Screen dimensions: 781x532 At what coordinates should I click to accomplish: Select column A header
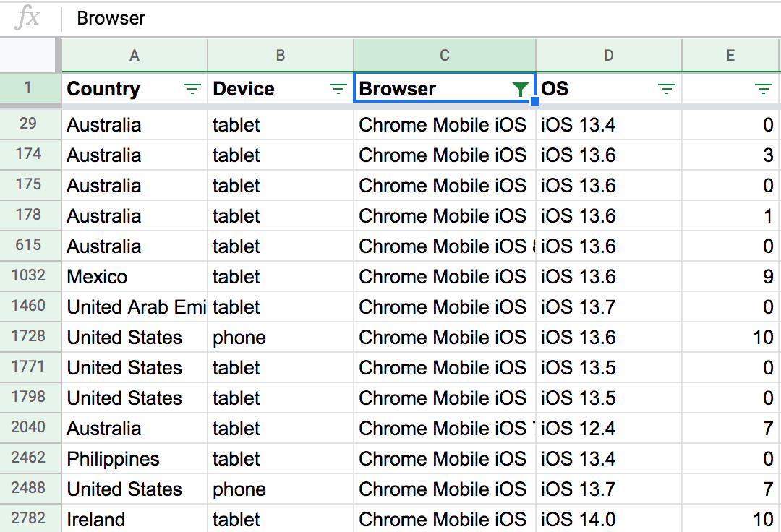pyautogui.click(x=135, y=56)
